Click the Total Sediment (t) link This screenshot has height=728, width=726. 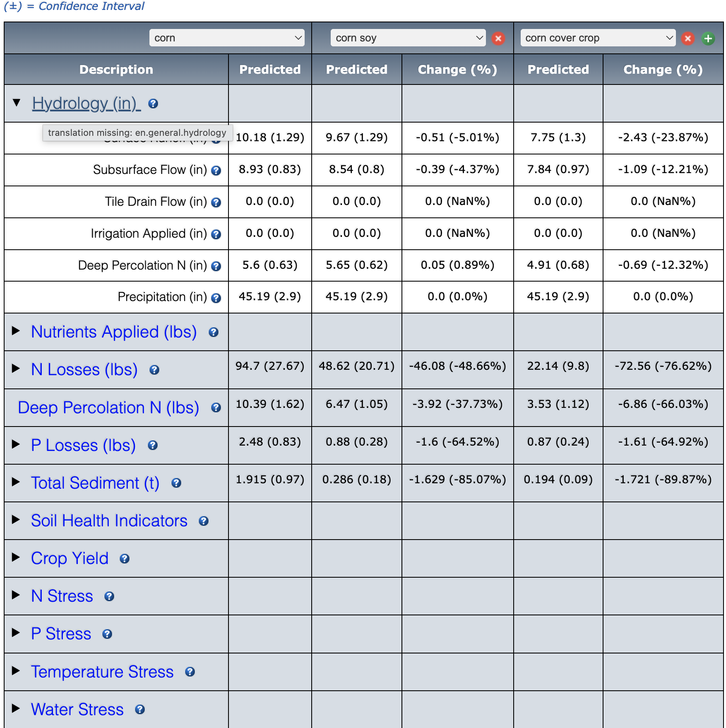(x=96, y=483)
